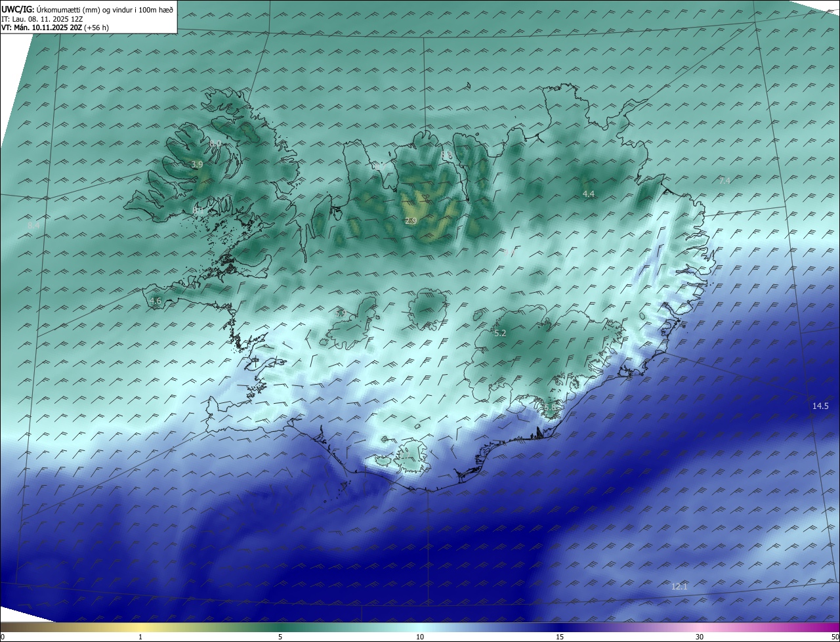Click the colorbar tick label '50'

tap(835, 637)
